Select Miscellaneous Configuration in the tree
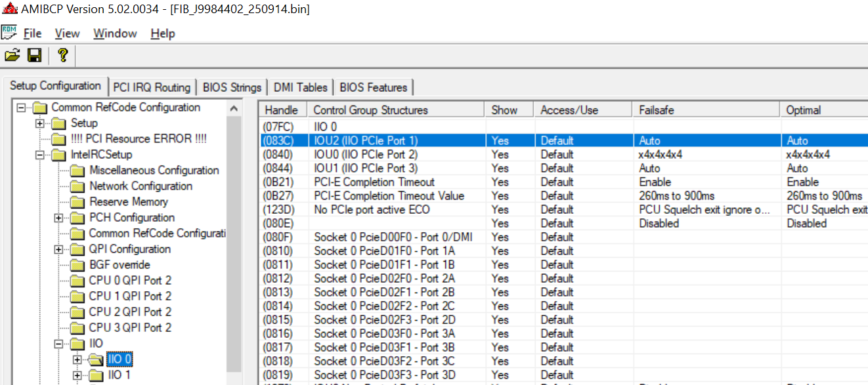868x385 pixels. (154, 171)
